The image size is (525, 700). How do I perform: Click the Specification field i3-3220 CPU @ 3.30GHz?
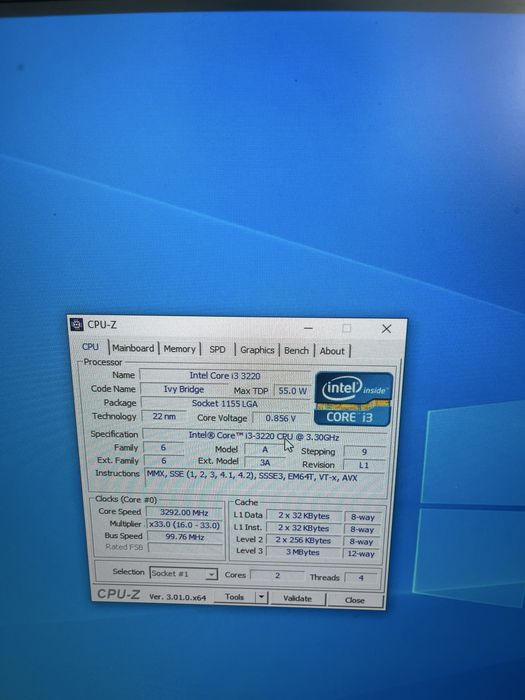tap(264, 436)
